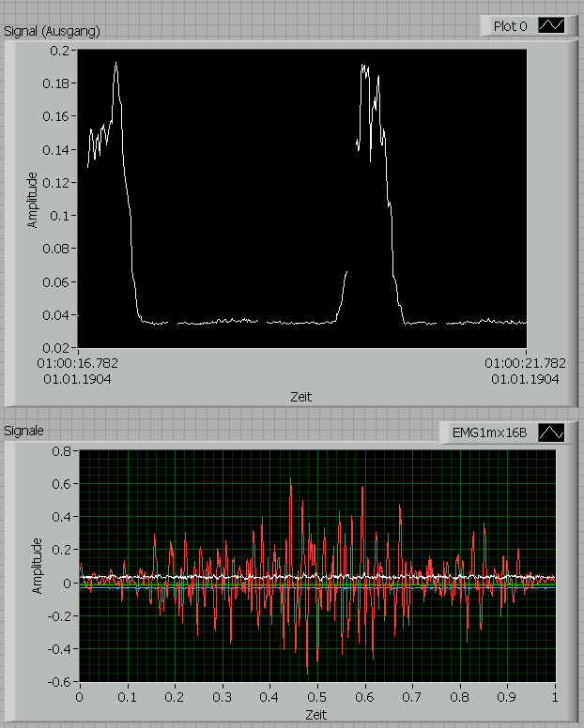584x728 pixels.
Task: Click upper graph Y-axis minimum 0.02
Action: (x=56, y=348)
